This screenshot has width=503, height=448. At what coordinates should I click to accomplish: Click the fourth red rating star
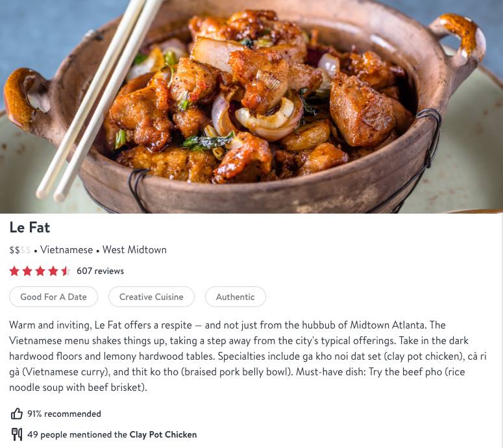[53, 271]
